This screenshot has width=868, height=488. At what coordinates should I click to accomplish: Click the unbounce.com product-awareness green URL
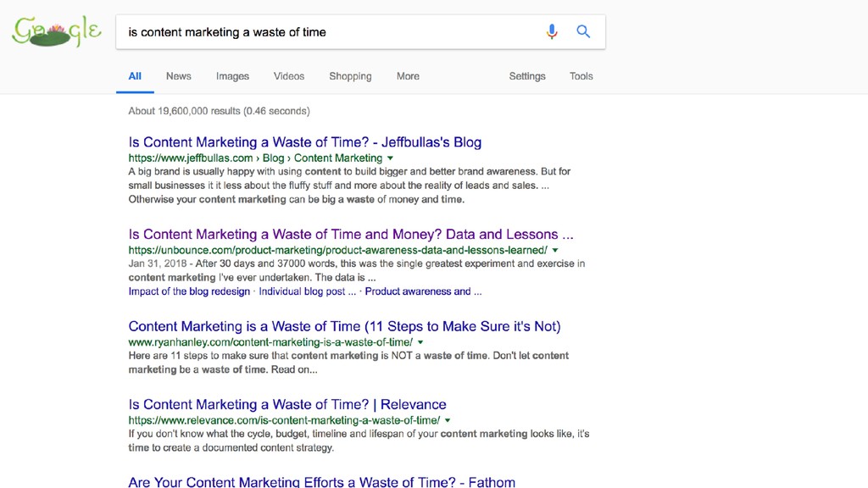(337, 250)
